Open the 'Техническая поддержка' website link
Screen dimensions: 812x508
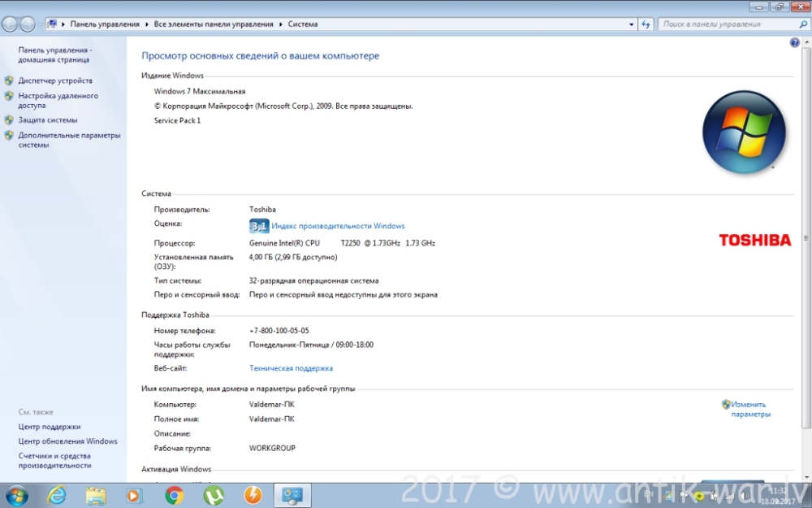[291, 368]
